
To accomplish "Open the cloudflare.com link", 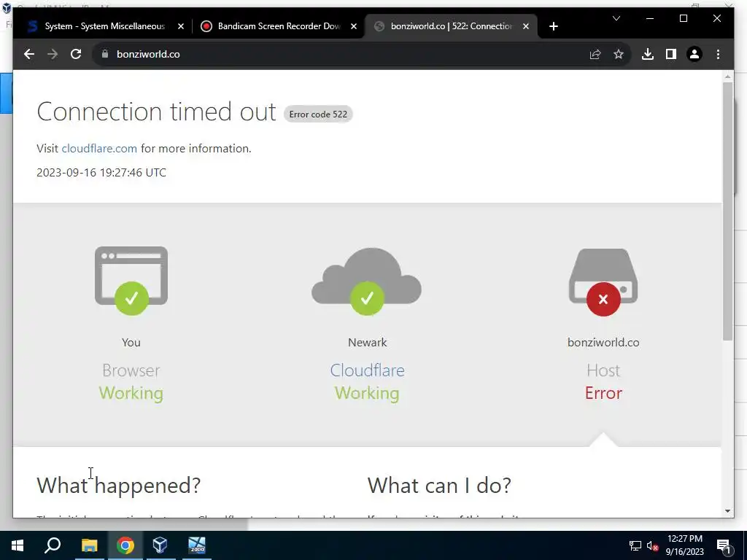I will [x=99, y=149].
